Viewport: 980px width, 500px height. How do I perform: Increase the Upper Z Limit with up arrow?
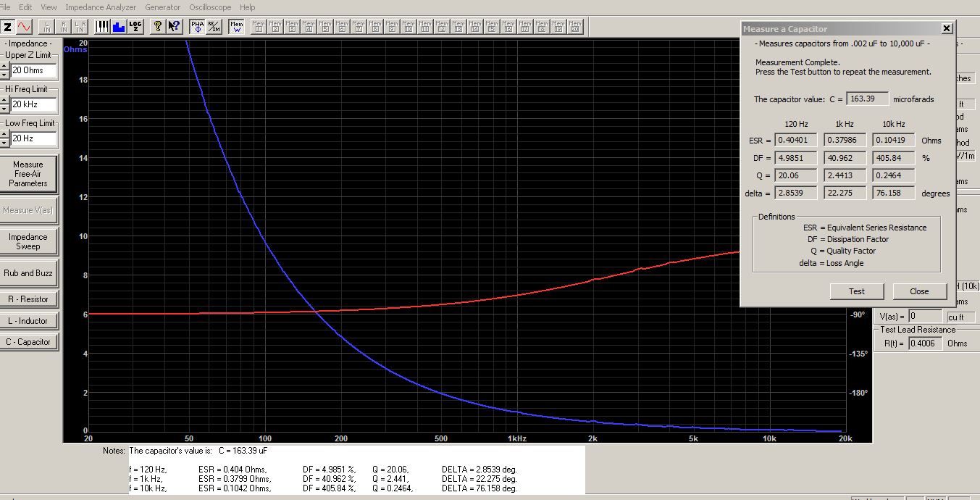coord(4,67)
